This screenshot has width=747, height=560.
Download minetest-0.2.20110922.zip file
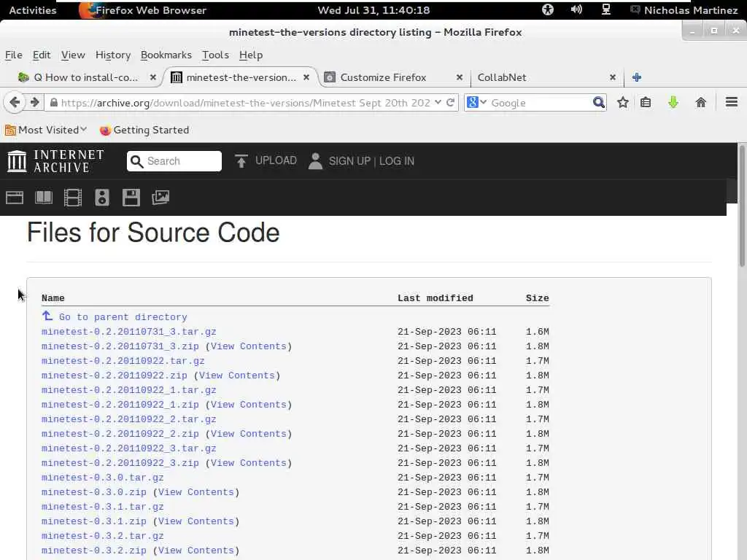click(x=115, y=376)
